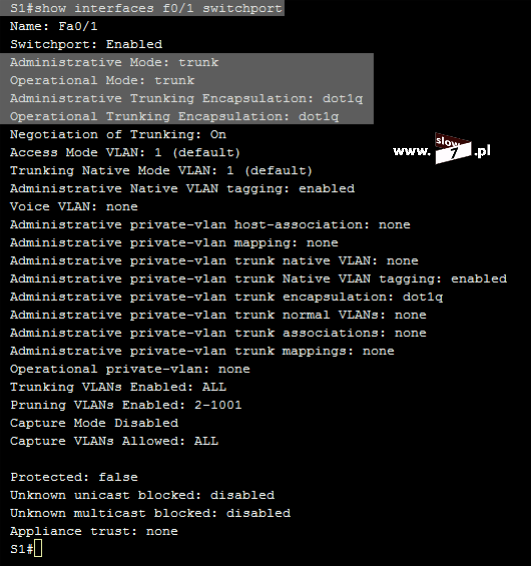531x566 pixels.
Task: Click 'Access Mode VLAN: 1 (default)' line
Action: coord(125,152)
